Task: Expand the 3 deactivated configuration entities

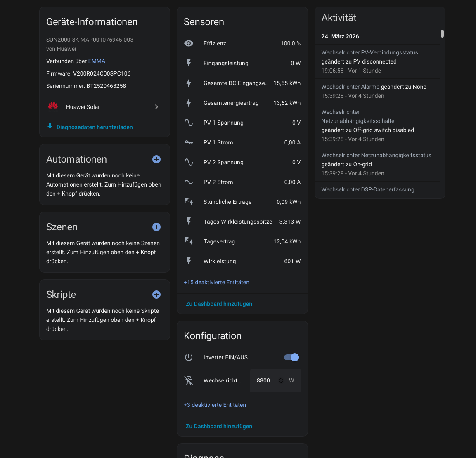Action: (x=215, y=405)
